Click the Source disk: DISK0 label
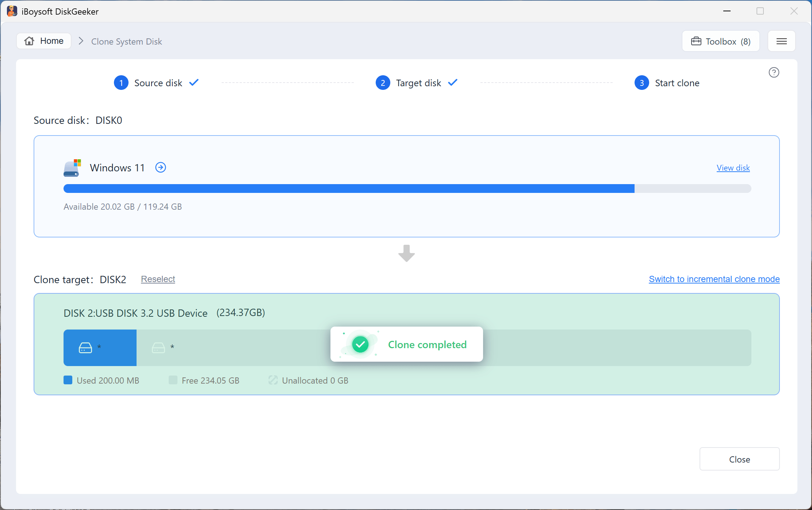812x510 pixels. coord(78,120)
